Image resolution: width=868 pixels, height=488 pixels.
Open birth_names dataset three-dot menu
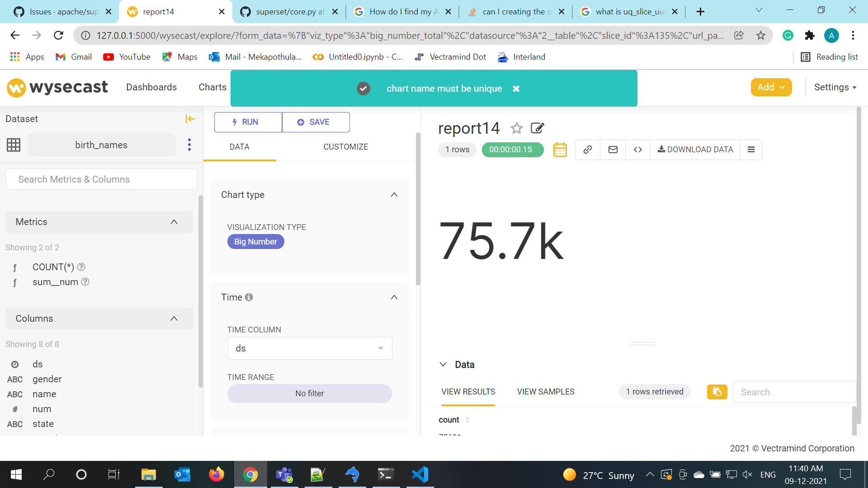(x=189, y=145)
